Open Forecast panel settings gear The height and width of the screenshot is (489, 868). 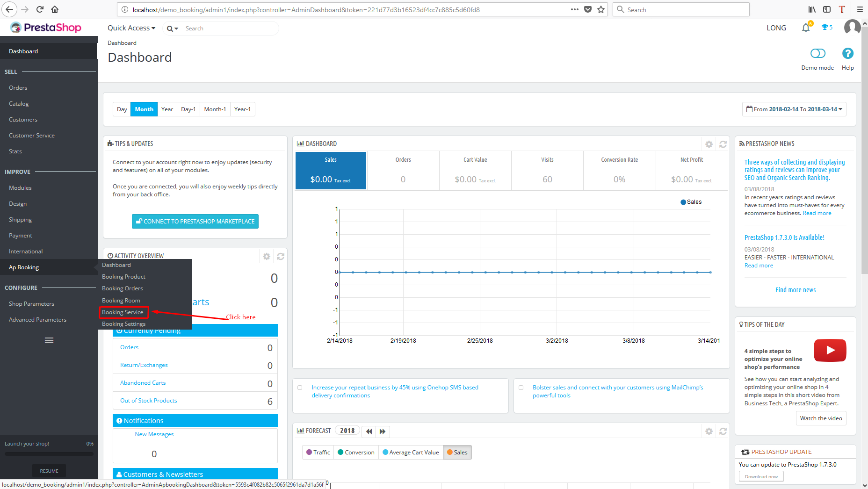pos(709,431)
